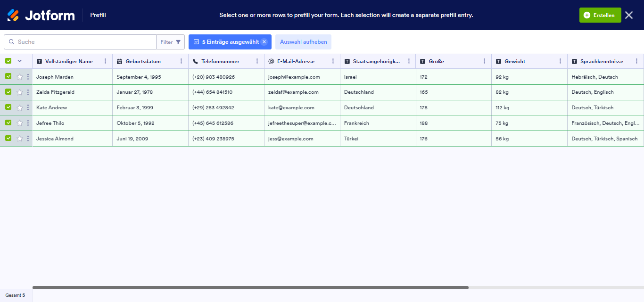644x302 pixels.
Task: Click the horizontal scrollbar thumb
Action: click(x=250, y=287)
